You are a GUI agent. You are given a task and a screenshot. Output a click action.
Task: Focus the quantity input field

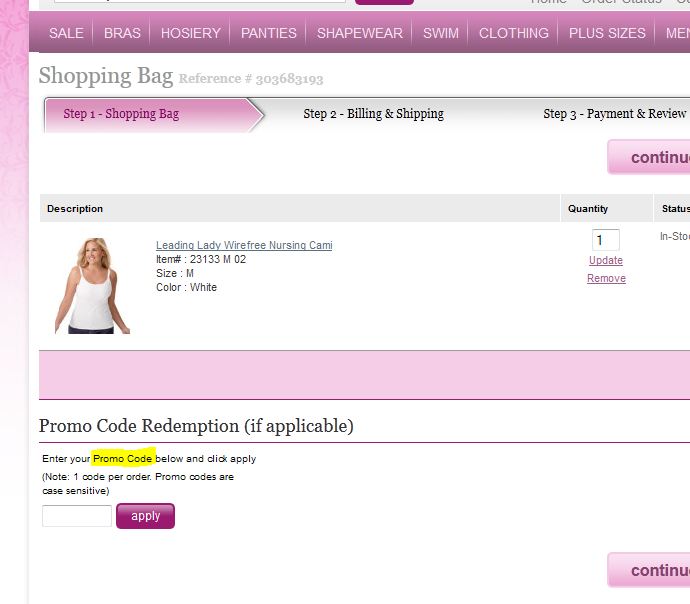(x=606, y=240)
